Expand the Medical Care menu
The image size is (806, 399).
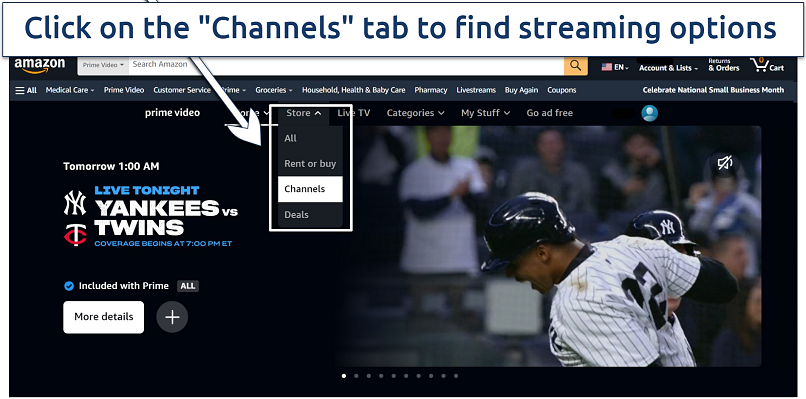coord(70,90)
